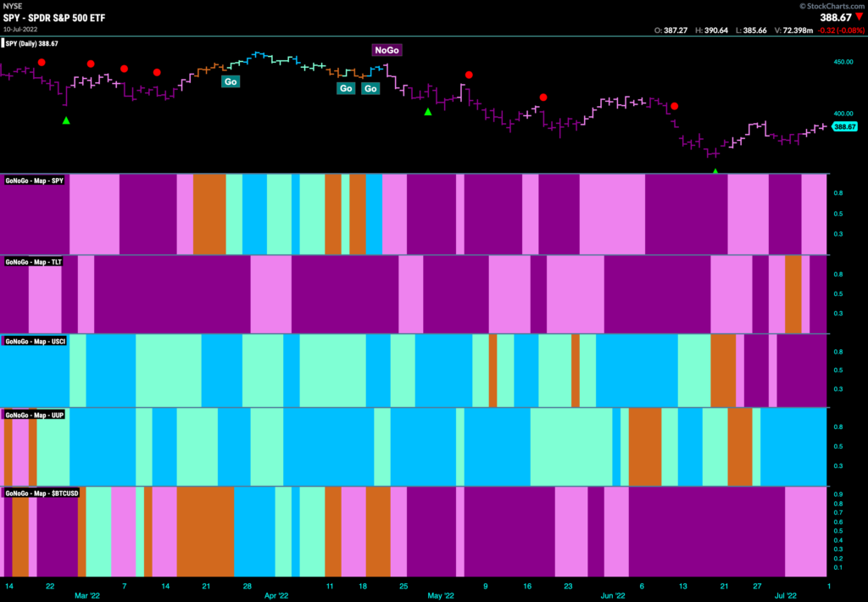The height and width of the screenshot is (602, 868).
Task: Click the Apr '22 date axis label
Action: coord(276,596)
